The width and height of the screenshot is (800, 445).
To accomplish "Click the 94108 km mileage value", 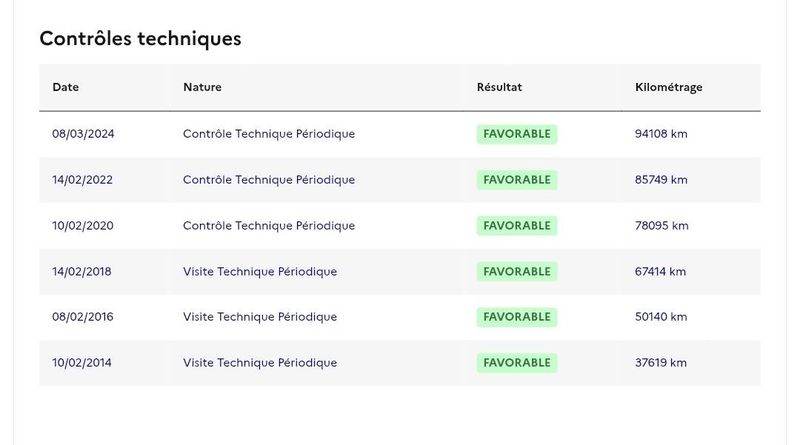I will (661, 134).
